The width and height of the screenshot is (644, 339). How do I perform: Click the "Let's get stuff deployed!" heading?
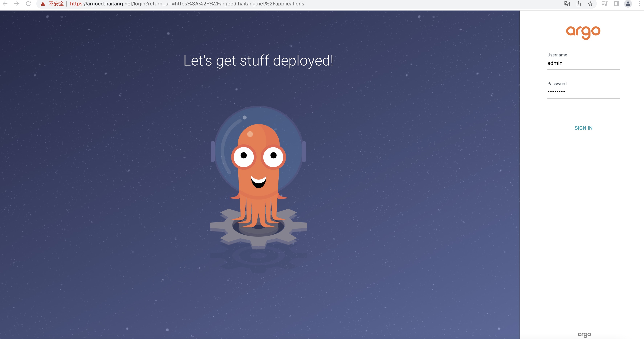click(x=258, y=61)
